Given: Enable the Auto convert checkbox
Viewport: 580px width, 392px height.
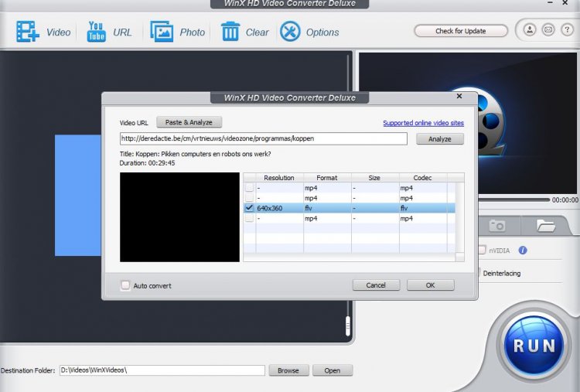Looking at the screenshot, I should pyautogui.click(x=125, y=285).
